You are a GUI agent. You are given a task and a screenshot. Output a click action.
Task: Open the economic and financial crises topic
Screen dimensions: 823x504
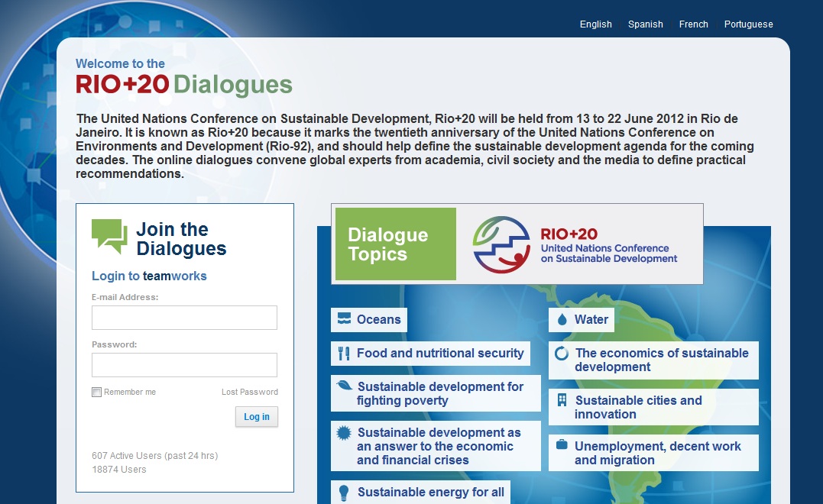pyautogui.click(x=436, y=446)
